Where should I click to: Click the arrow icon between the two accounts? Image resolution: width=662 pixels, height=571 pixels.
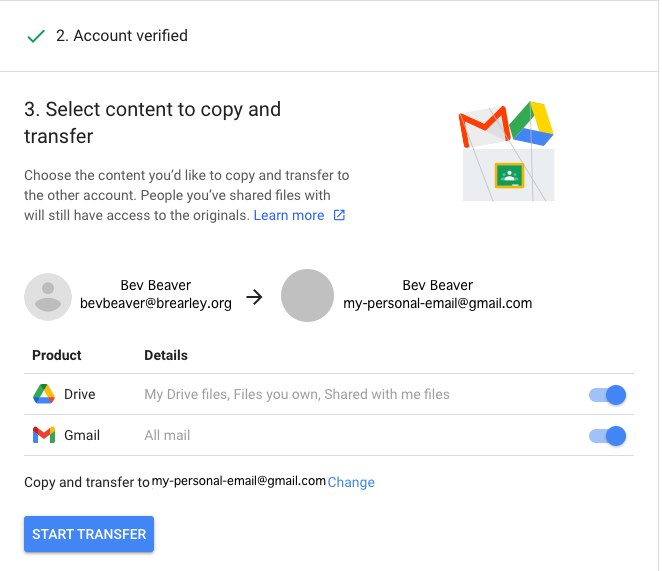(x=255, y=297)
